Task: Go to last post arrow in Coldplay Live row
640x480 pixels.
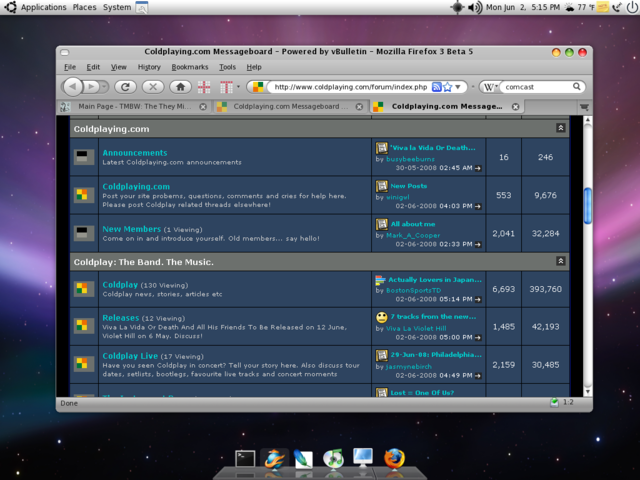Action: (x=478, y=376)
